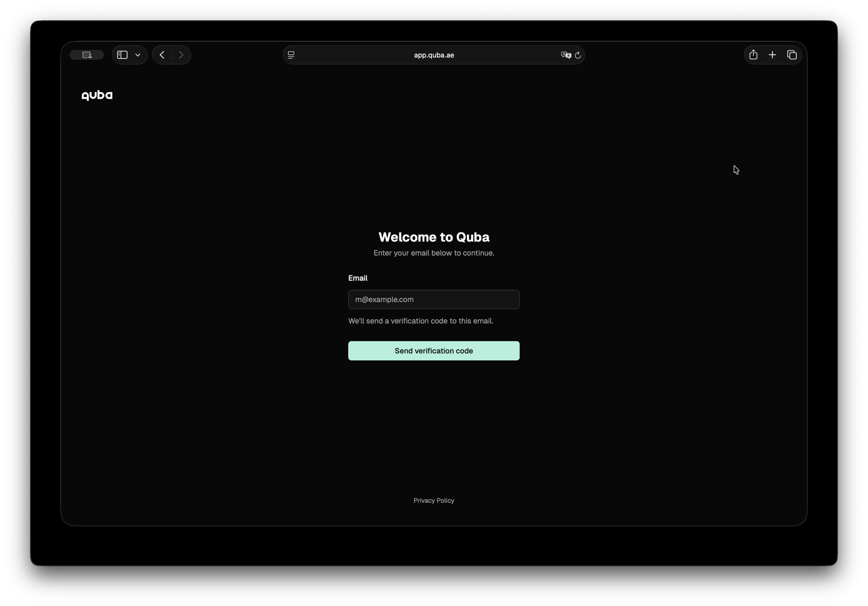868x606 pixels.
Task: Click the translate page icon
Action: click(x=566, y=55)
